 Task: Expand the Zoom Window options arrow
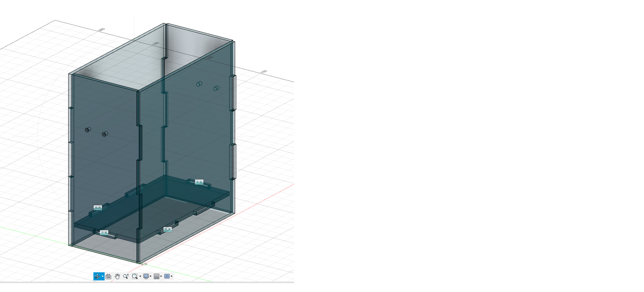tap(140, 276)
